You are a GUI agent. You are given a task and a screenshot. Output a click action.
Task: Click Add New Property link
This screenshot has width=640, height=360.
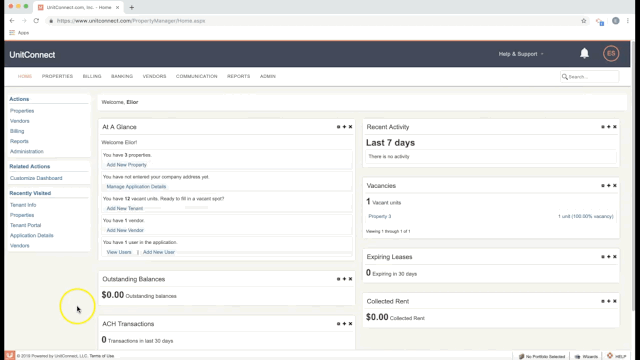[127, 165]
